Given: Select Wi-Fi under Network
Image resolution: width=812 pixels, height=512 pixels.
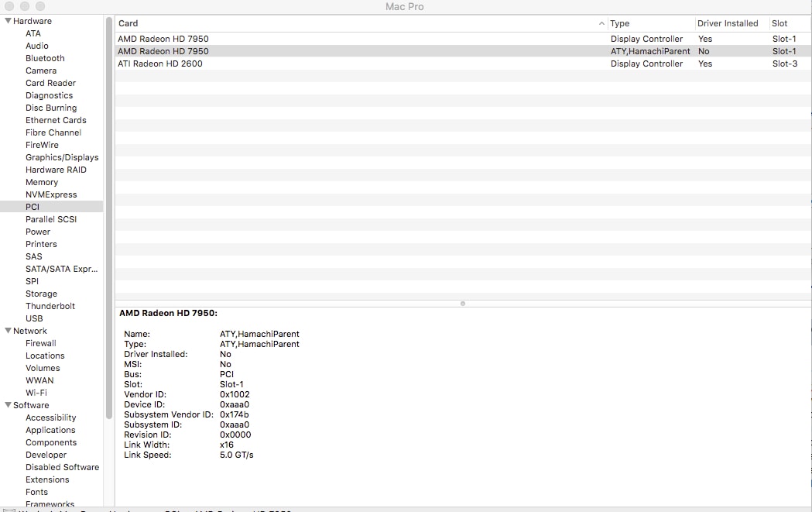Looking at the screenshot, I should tap(36, 393).
